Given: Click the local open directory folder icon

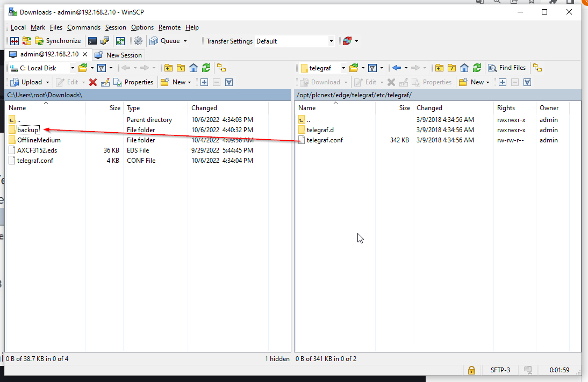Looking at the screenshot, I should coord(83,68).
